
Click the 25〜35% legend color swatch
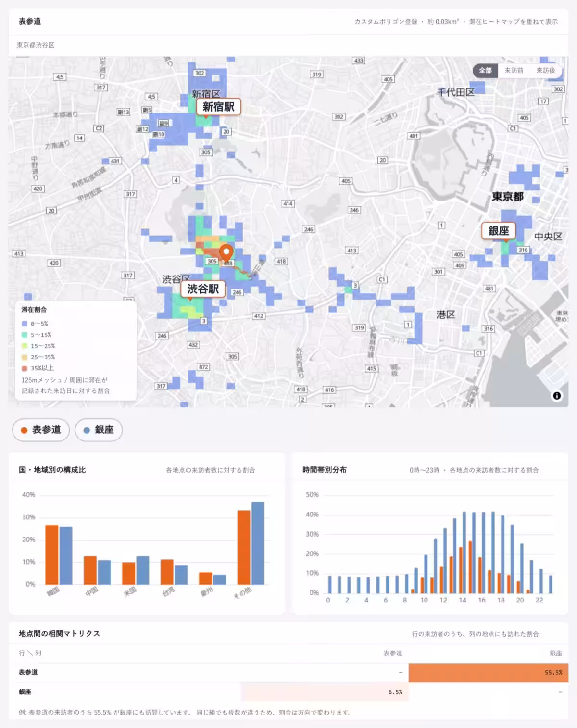coord(25,357)
